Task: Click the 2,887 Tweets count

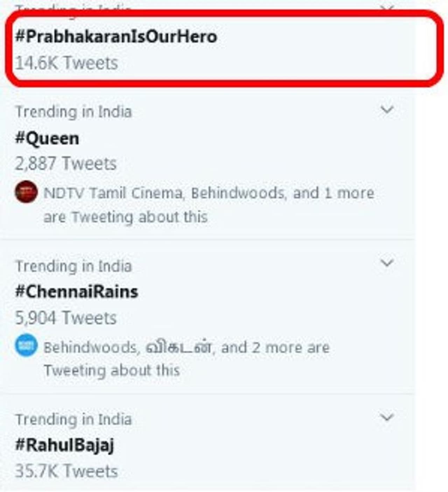Action: [66, 164]
